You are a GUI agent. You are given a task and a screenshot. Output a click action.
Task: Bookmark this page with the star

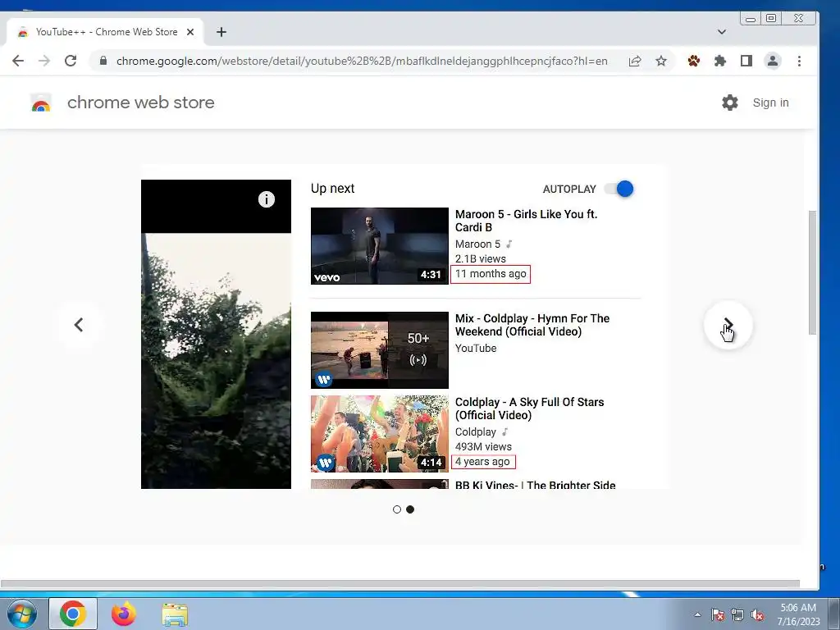click(x=661, y=61)
